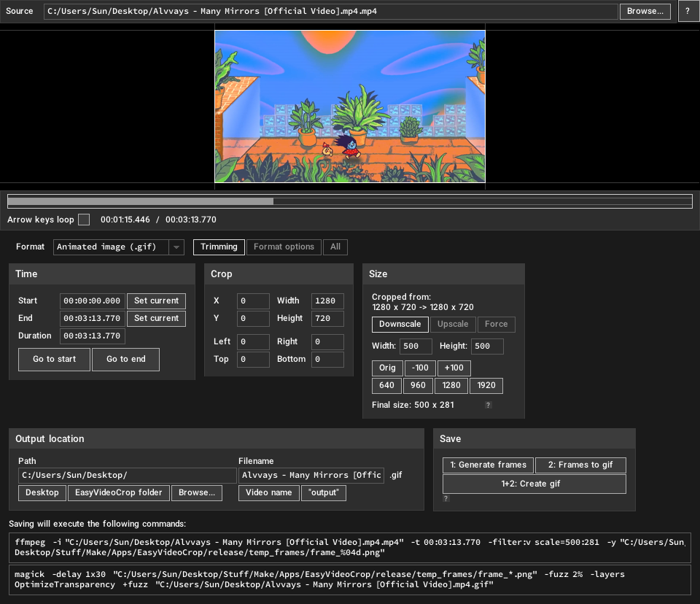
Task: Click EasyVideoCrop folder button
Action: [x=119, y=493]
